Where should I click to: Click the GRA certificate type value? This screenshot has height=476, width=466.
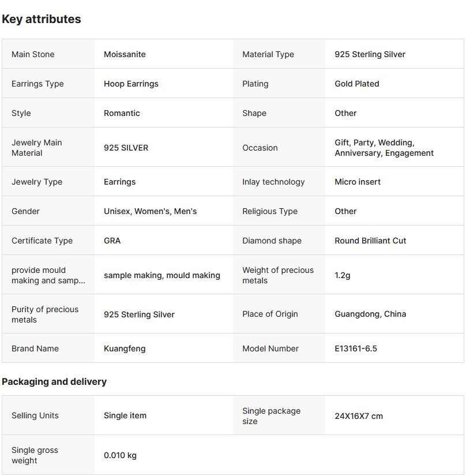pyautogui.click(x=112, y=241)
